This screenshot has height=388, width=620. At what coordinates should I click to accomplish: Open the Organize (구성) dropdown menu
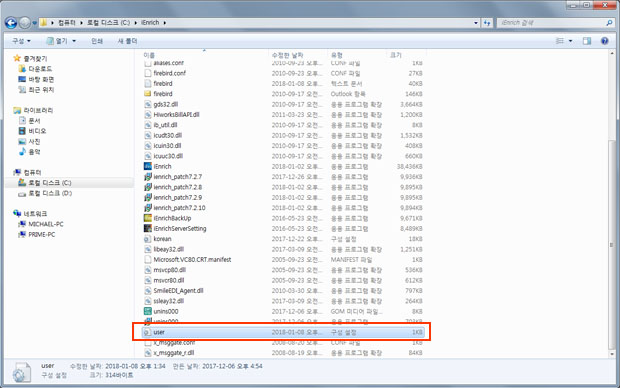click(21, 41)
